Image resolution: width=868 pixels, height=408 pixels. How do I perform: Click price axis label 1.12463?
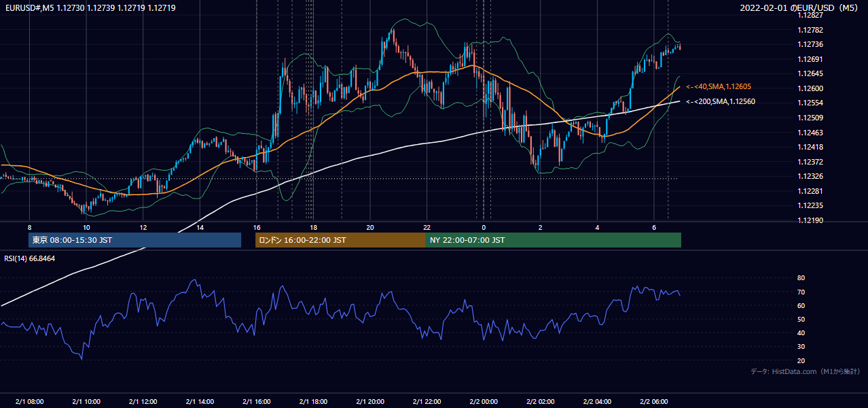pos(811,133)
